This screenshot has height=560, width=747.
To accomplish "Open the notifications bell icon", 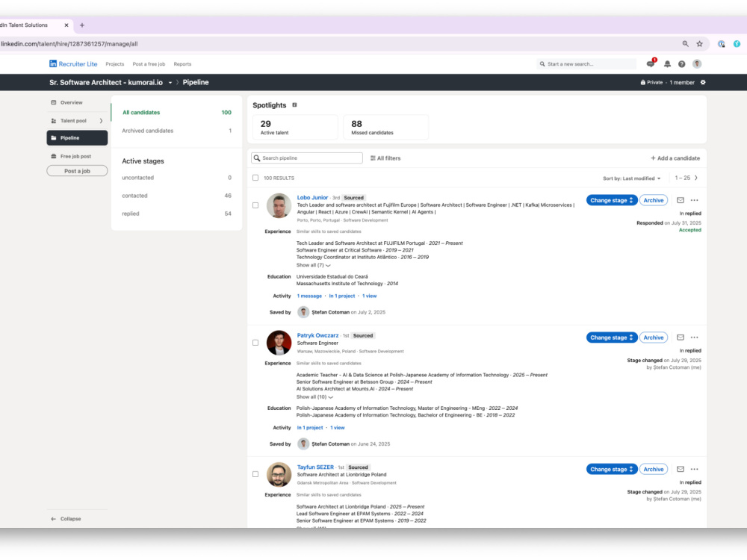I will click(667, 63).
